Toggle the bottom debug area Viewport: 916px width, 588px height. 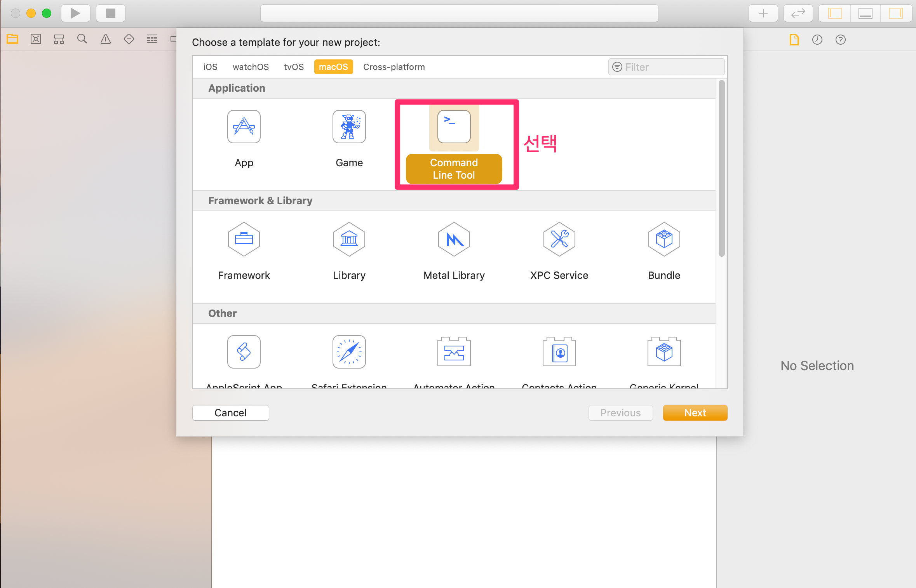point(865,14)
